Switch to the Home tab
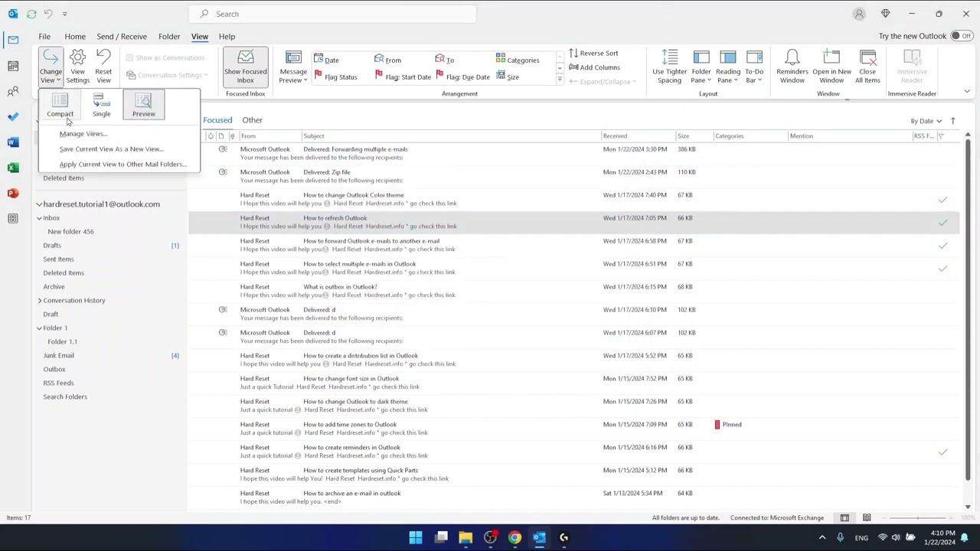This screenshot has width=980, height=551. coord(75,36)
